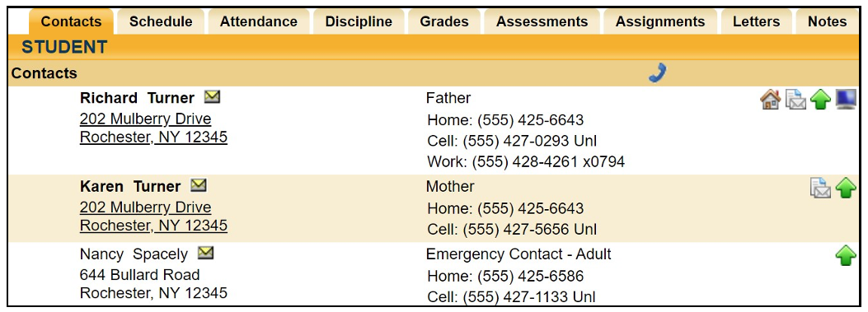868x312 pixels.
Task: Click the house icon in Richard Turner's row
Action: [x=770, y=100]
